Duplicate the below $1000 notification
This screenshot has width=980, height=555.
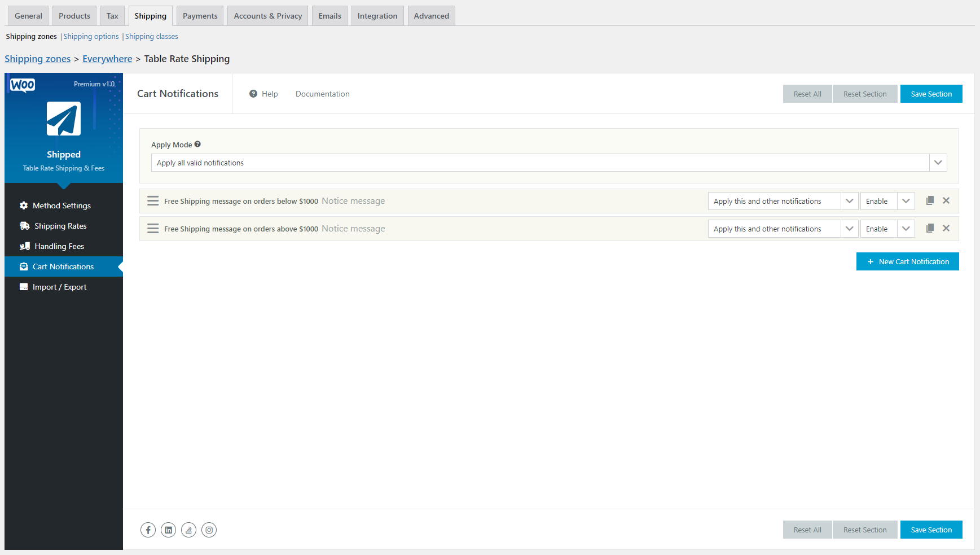[930, 200]
